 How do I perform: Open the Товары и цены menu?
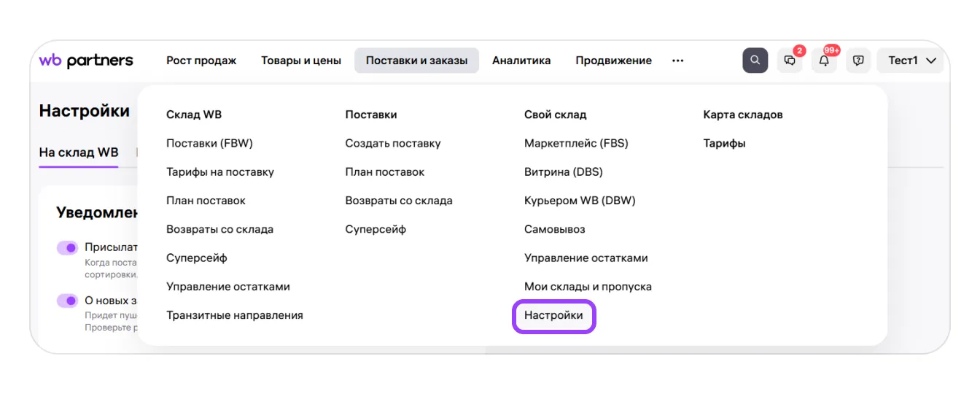pos(300,61)
